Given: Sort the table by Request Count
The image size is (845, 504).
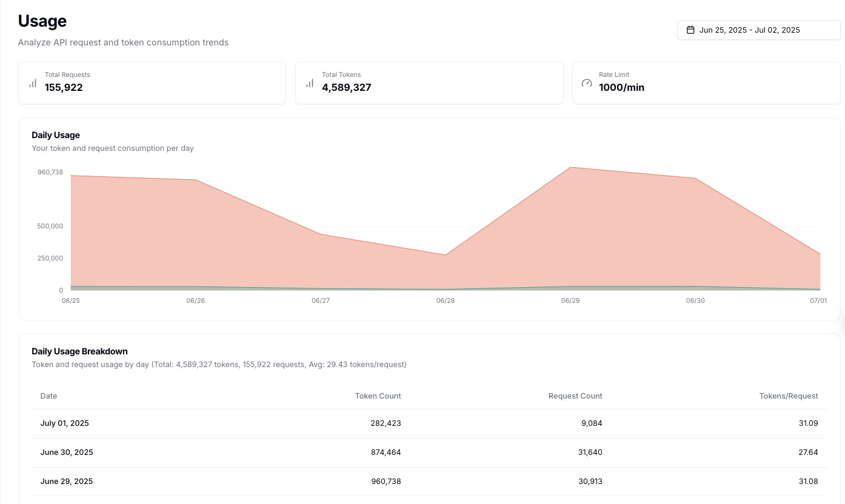Looking at the screenshot, I should point(575,396).
